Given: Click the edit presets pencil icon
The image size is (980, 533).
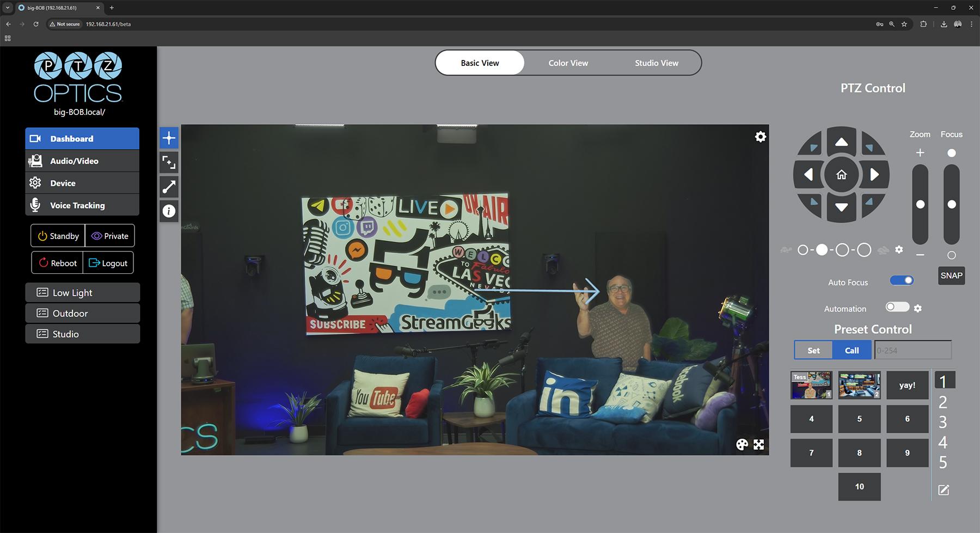Looking at the screenshot, I should coord(944,490).
